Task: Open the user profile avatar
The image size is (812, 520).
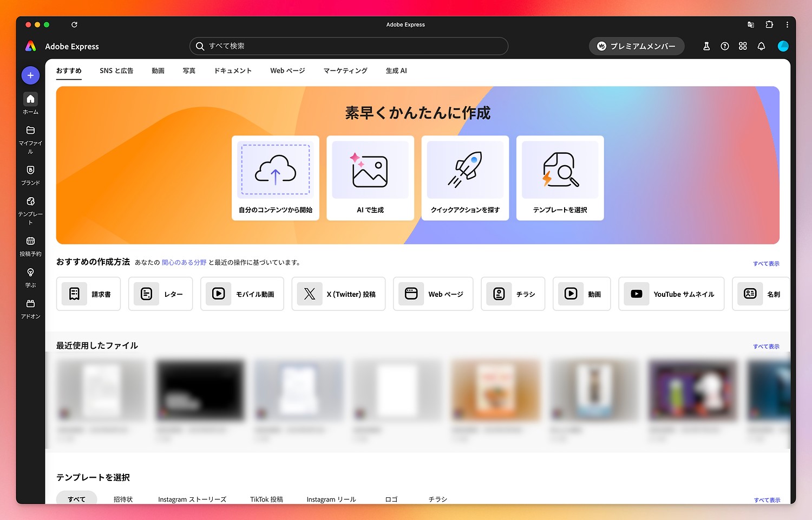Action: pyautogui.click(x=783, y=47)
